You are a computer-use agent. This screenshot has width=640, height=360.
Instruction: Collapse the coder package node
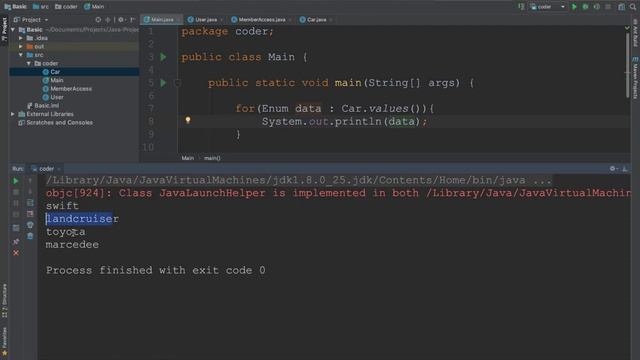(29, 63)
